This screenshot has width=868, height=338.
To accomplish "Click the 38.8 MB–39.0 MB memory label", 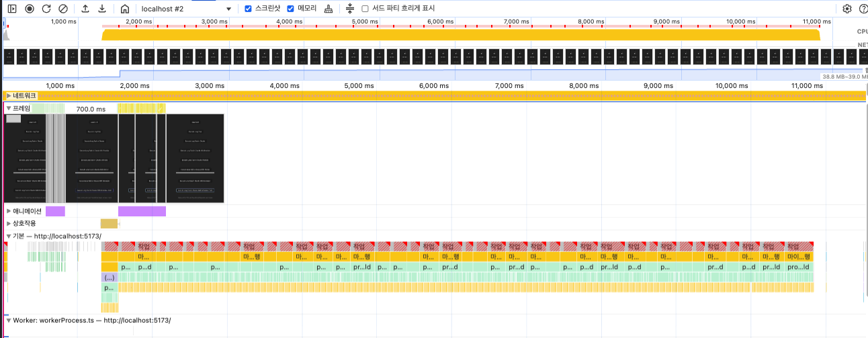I will click(x=844, y=77).
